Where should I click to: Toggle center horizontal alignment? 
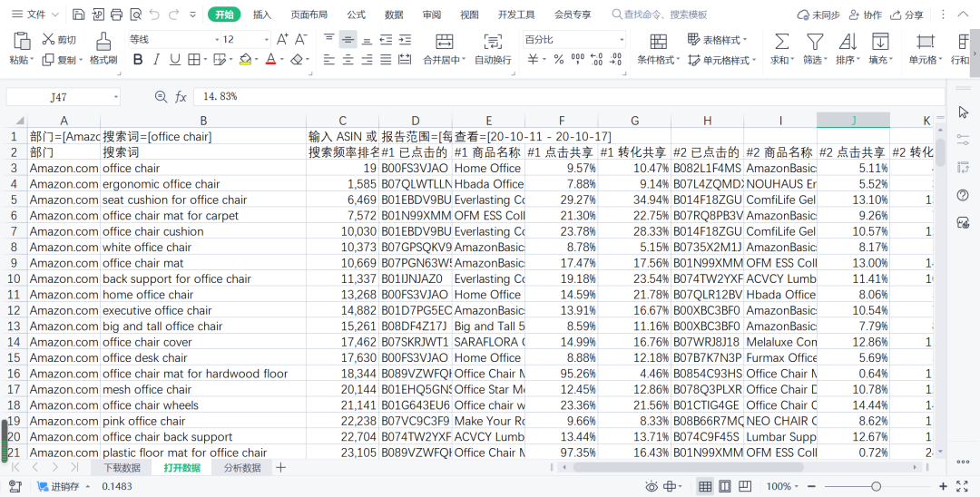click(348, 60)
